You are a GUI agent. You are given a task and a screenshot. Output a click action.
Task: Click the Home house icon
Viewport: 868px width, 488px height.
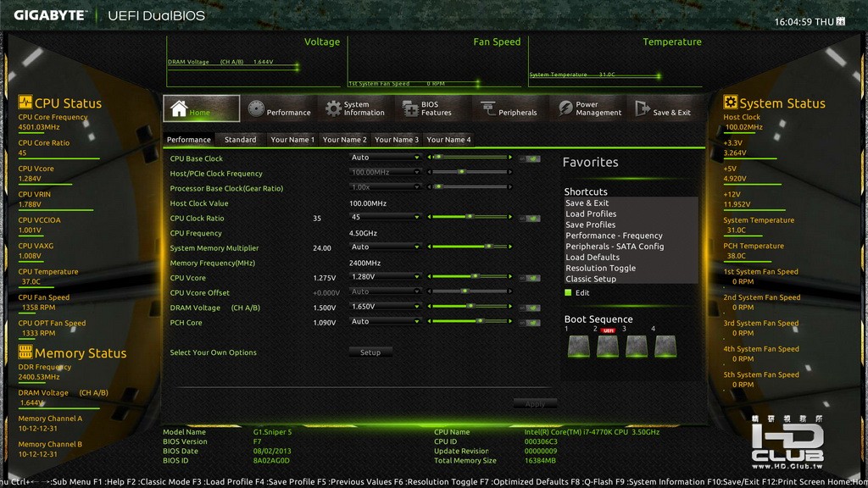point(179,108)
